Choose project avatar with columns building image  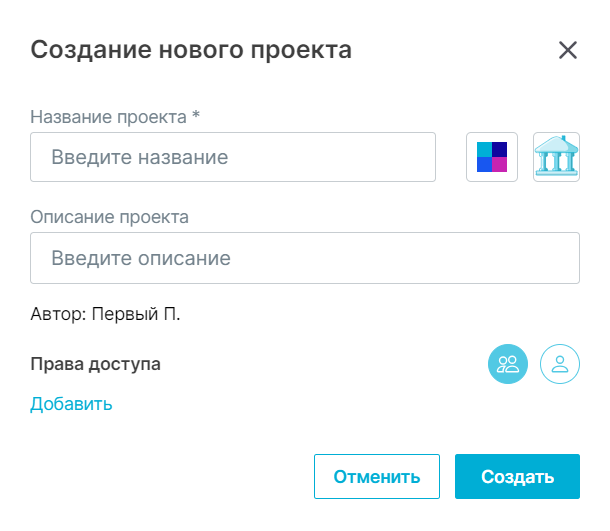(556, 157)
